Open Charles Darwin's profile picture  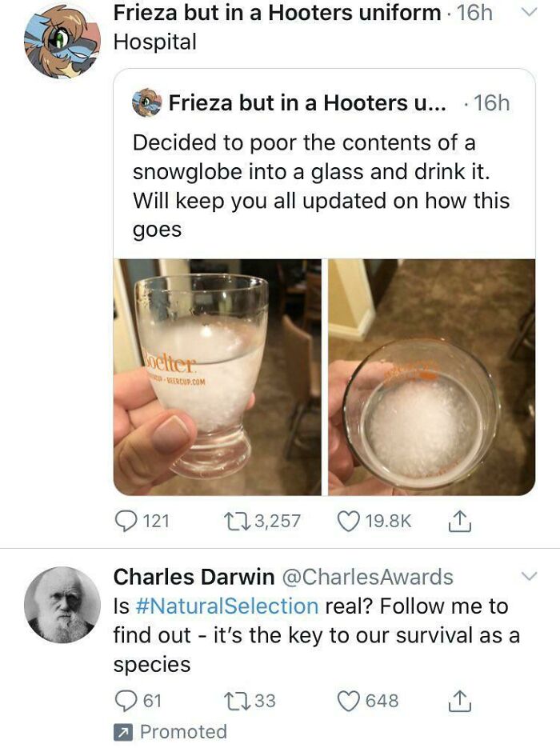62,605
